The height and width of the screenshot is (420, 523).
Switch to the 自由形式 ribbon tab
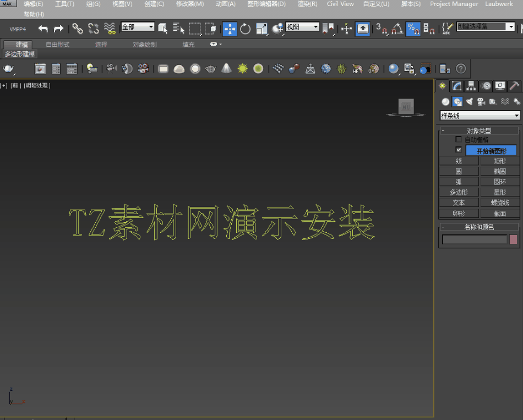point(57,45)
